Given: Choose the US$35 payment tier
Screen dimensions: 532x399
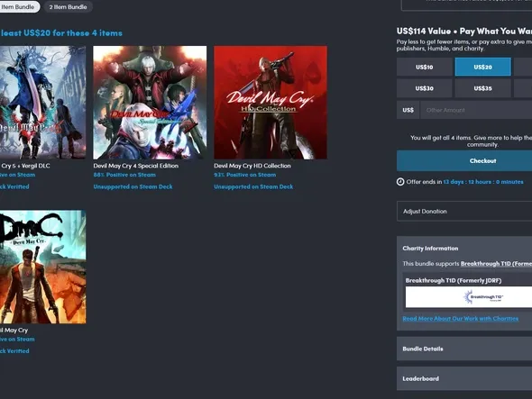Looking at the screenshot, I should 482,88.
